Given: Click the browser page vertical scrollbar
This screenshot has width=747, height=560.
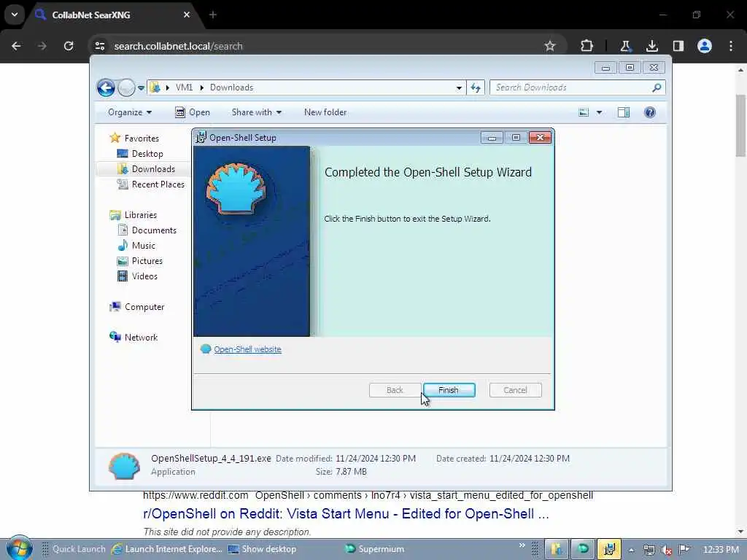Looking at the screenshot, I should pos(741,125).
